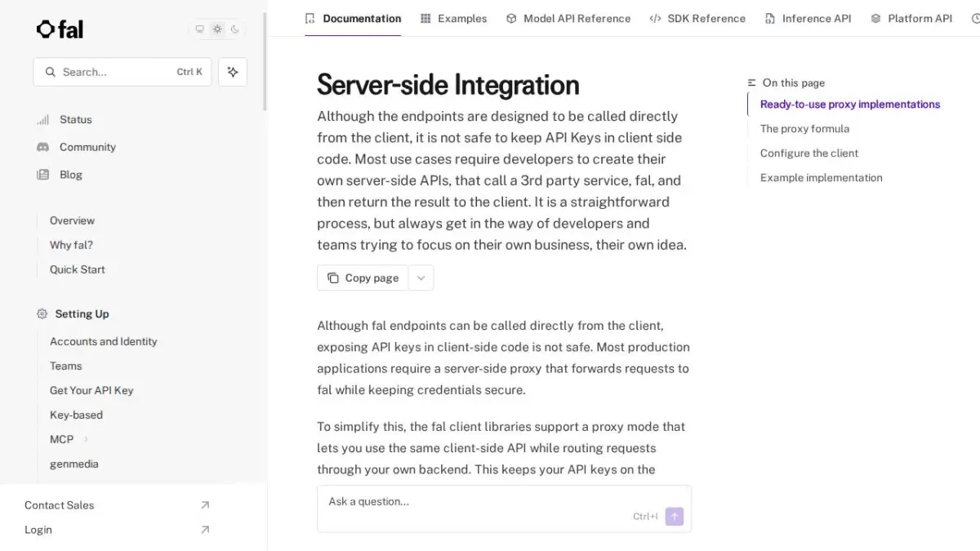Open the MCP sidebar item
Image resolution: width=980 pixels, height=551 pixels.
(61, 439)
